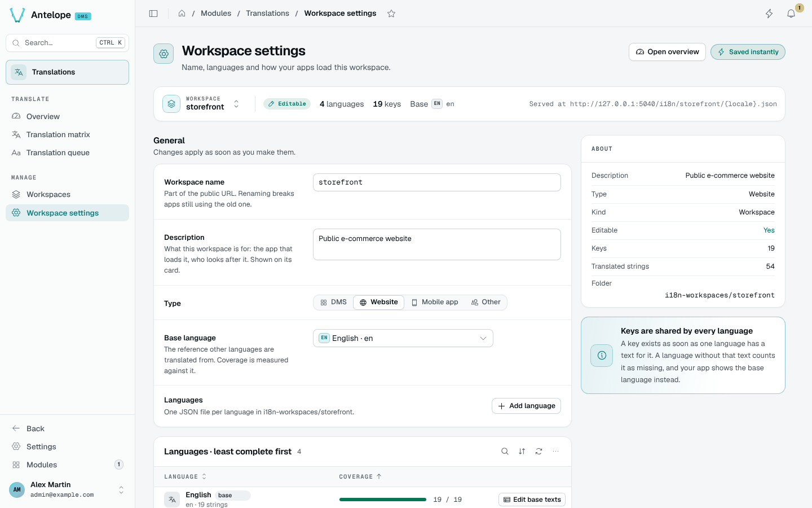The height and width of the screenshot is (508, 812).
Task: Click the Modules count badge
Action: [119, 465]
